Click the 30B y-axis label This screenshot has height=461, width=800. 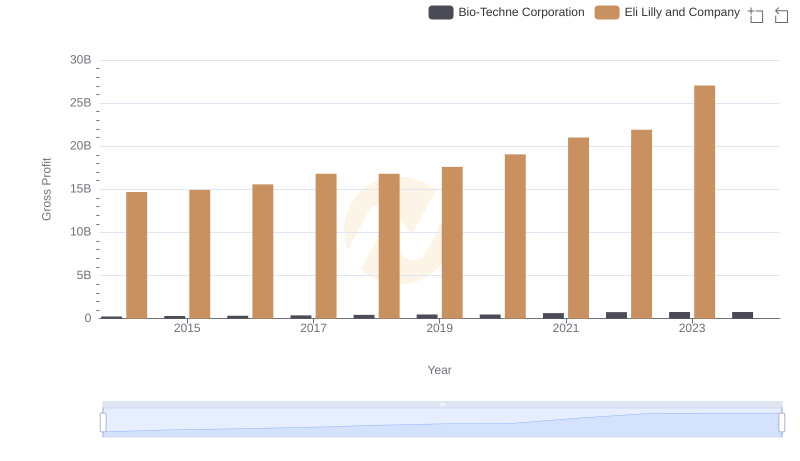click(x=81, y=60)
